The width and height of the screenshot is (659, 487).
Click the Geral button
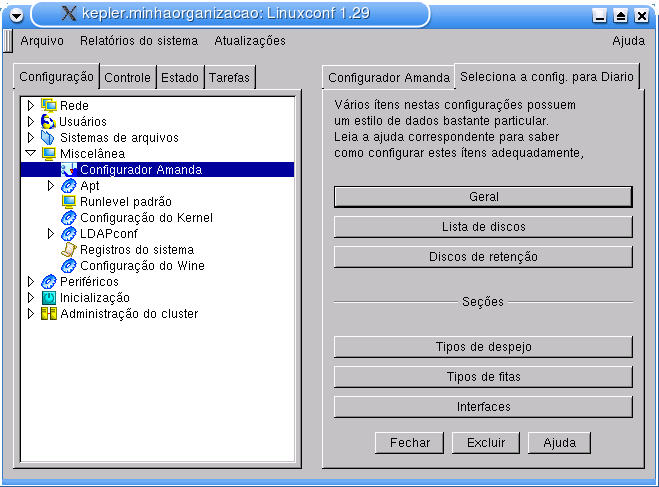[x=483, y=197]
